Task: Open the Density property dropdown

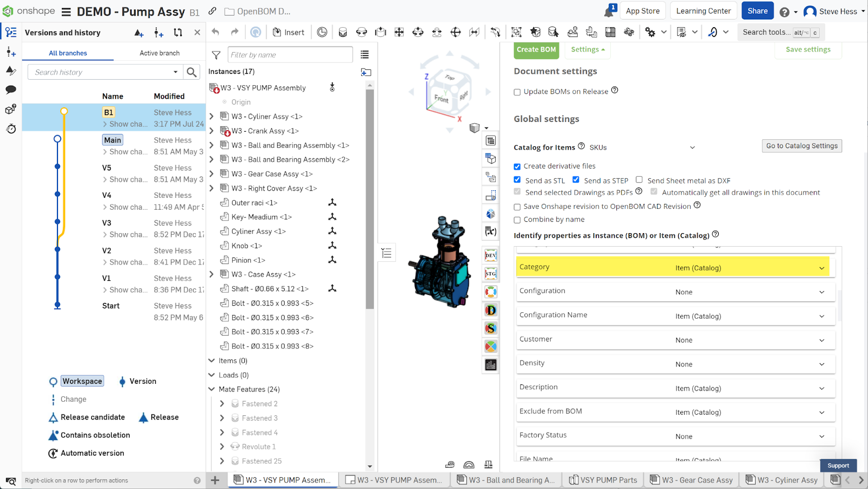Action: (749, 364)
